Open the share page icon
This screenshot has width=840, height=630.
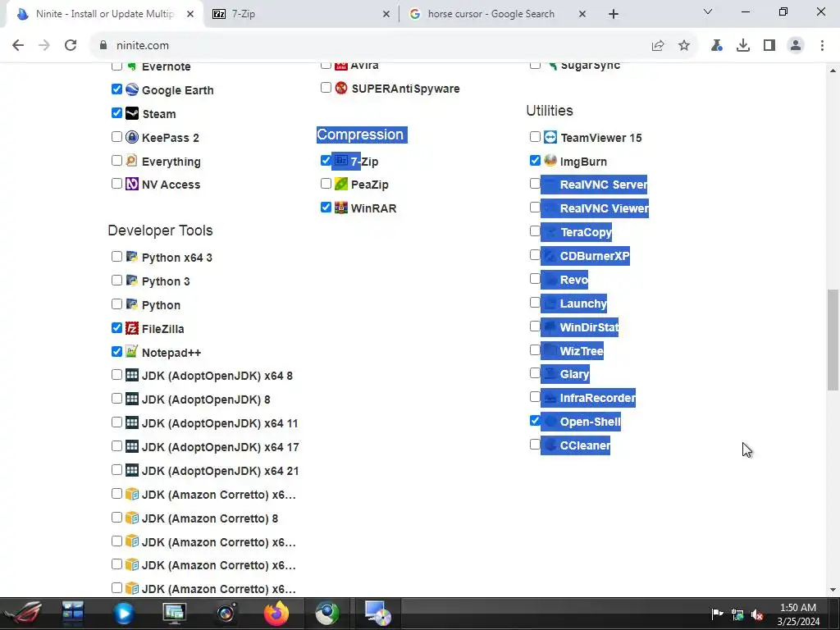pyautogui.click(x=658, y=46)
